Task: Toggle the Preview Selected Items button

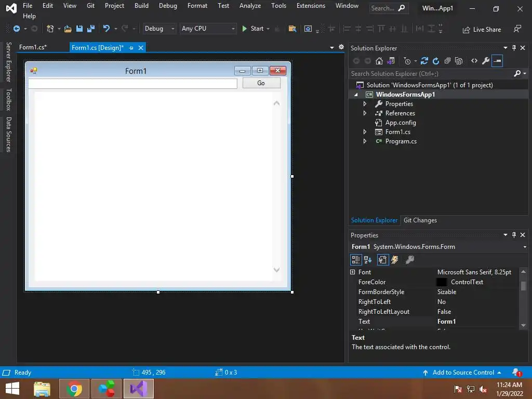Action: click(497, 61)
